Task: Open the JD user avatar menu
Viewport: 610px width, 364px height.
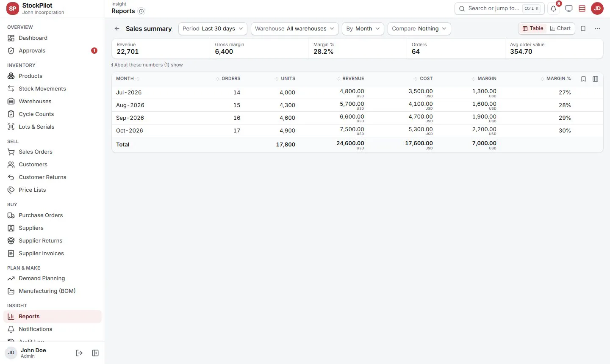Action: click(x=597, y=8)
